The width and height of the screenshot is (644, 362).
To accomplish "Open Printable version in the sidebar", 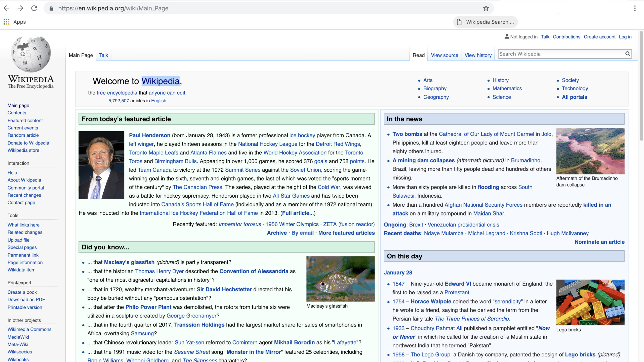I will (25, 307).
